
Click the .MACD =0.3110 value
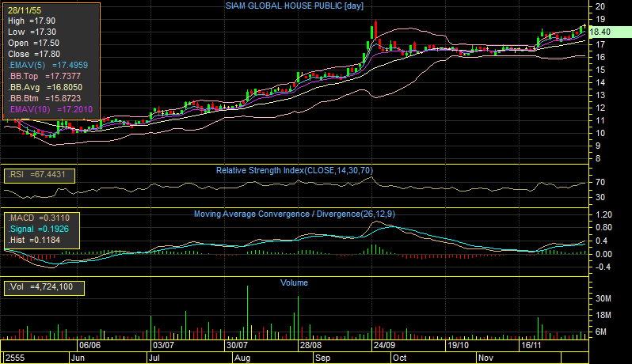tap(39, 218)
